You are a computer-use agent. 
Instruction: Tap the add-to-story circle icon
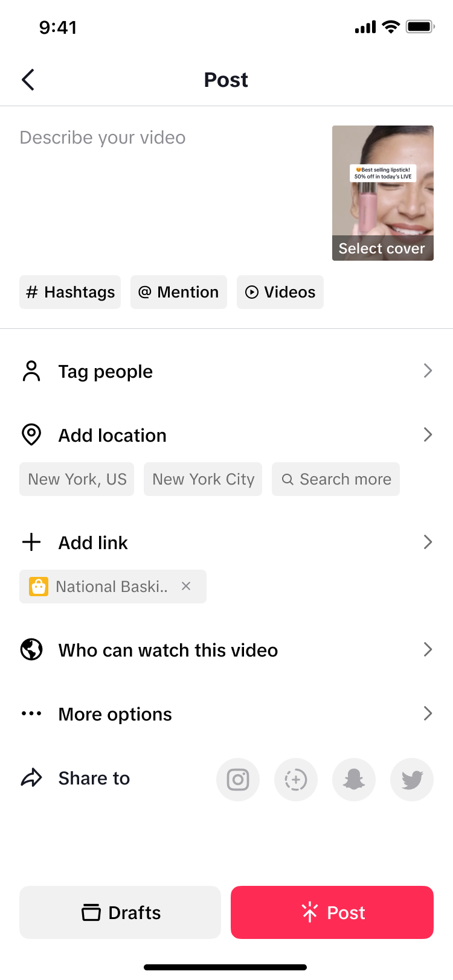click(x=296, y=780)
